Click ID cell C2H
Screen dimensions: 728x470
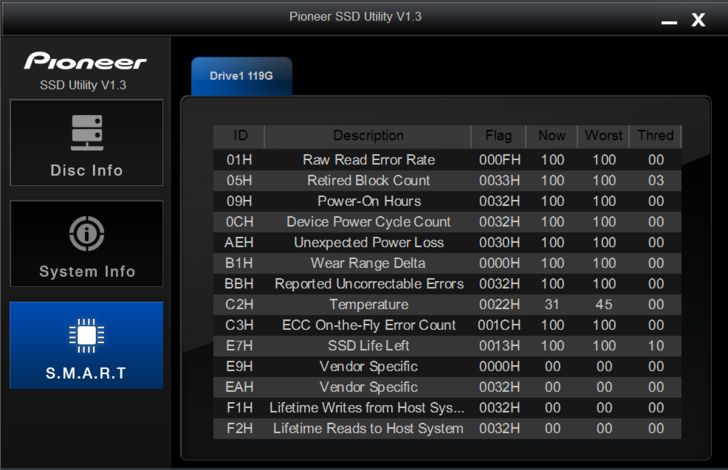click(239, 305)
